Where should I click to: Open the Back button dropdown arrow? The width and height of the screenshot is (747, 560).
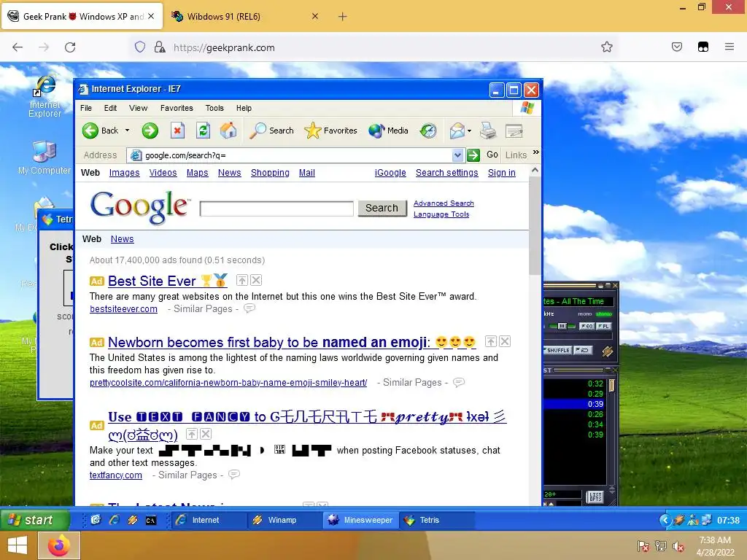tap(127, 131)
